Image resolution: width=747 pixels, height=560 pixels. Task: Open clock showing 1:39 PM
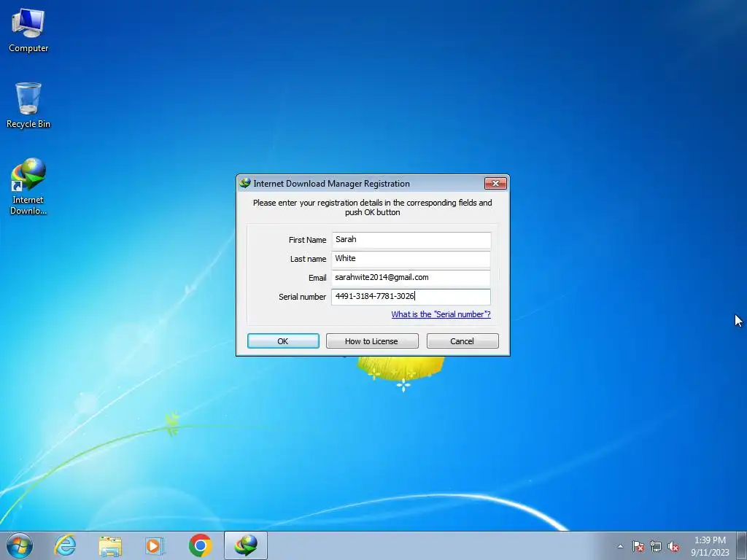[710, 546]
